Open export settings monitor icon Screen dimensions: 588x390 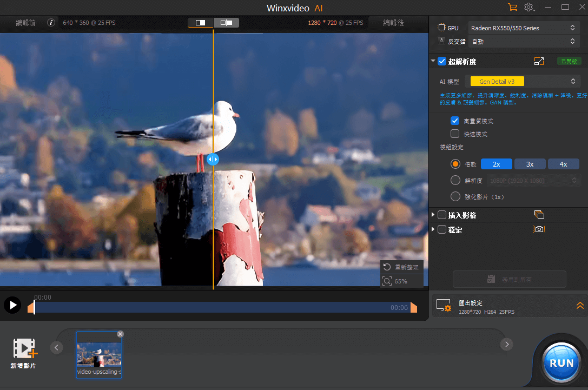tap(444, 306)
